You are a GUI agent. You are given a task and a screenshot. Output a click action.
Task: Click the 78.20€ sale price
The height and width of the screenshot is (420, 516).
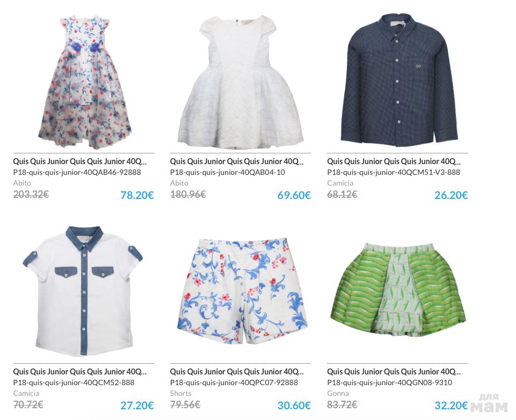point(137,195)
